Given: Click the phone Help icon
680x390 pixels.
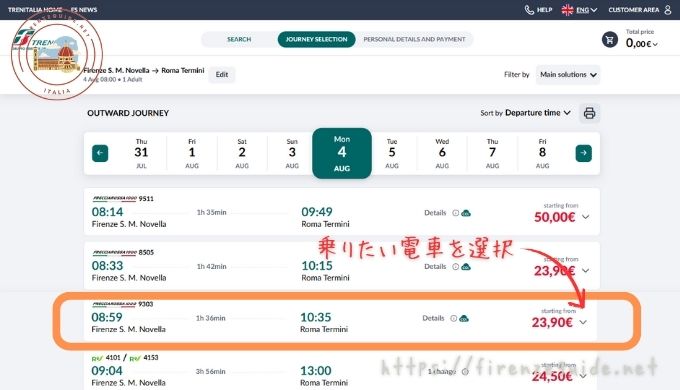Looking at the screenshot, I should pyautogui.click(x=529, y=10).
